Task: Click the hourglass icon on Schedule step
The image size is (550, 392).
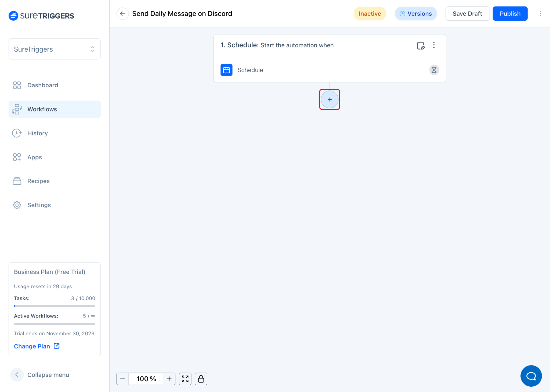Action: (434, 70)
